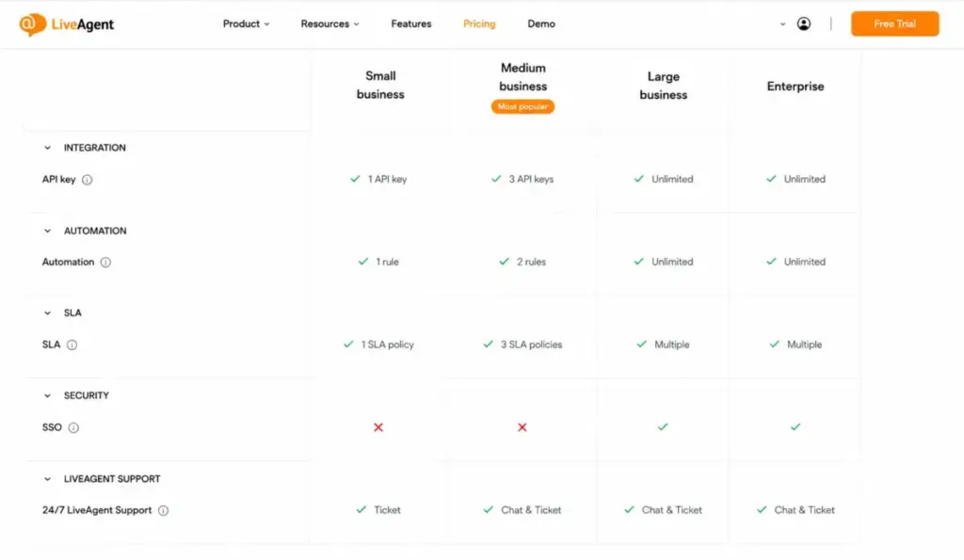Collapse the SLA section chevron

click(x=47, y=313)
